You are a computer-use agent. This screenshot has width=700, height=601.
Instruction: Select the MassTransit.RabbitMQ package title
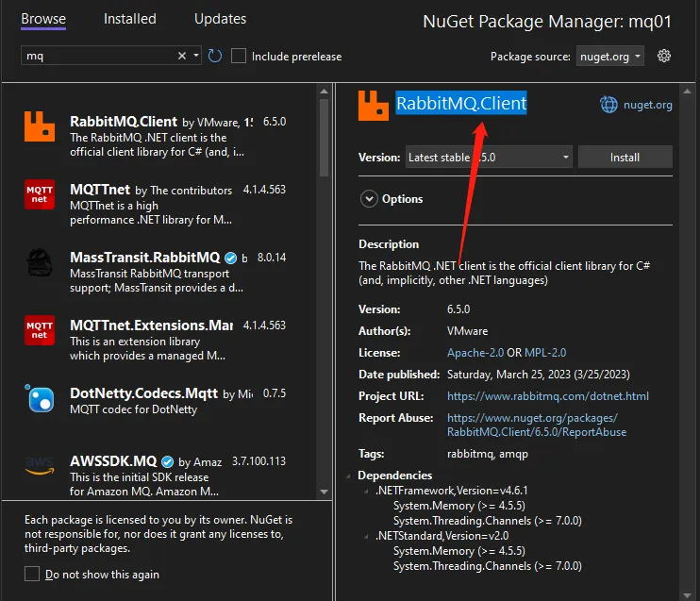point(145,258)
